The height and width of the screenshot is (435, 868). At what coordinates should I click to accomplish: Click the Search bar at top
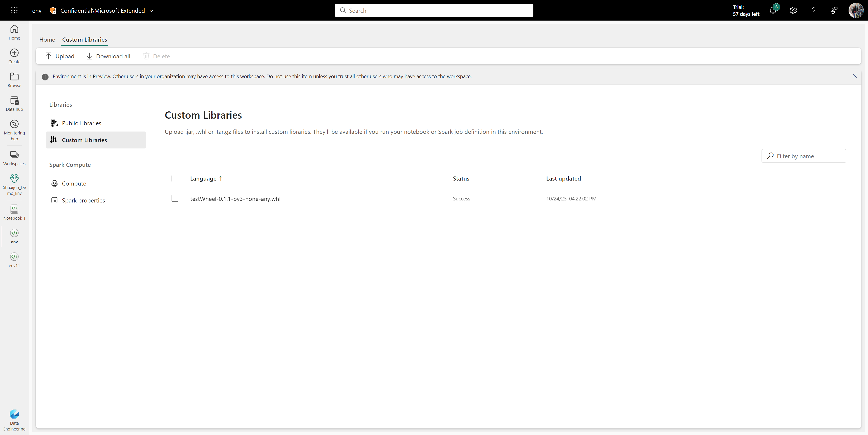point(434,10)
